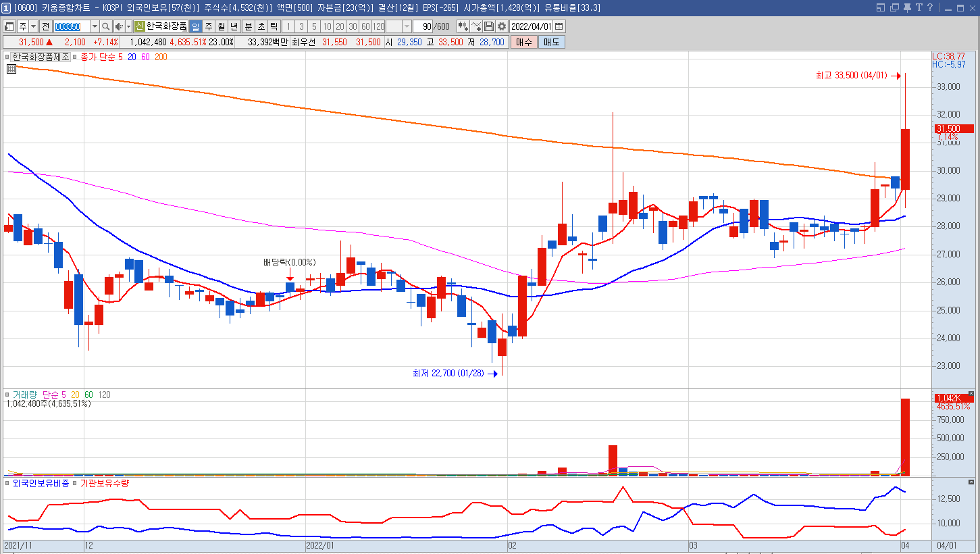Expand the stock code history dropdown
Image resolution: width=980 pixels, height=554 pixels.
95,26
